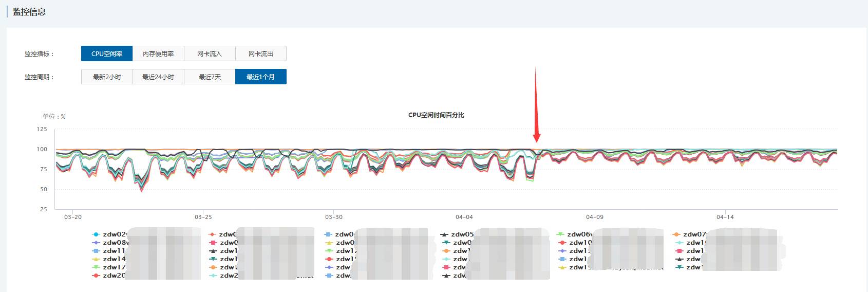Hide the zdw11 blue square series

click(96, 251)
